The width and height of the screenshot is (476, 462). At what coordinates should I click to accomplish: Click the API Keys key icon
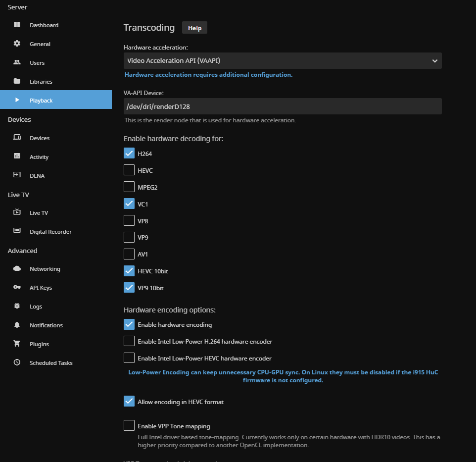[17, 287]
